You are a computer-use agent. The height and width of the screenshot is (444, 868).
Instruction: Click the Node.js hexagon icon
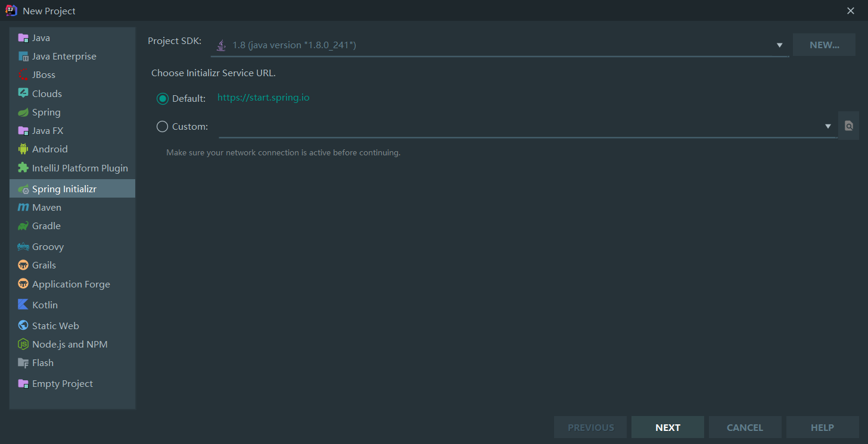coord(23,344)
